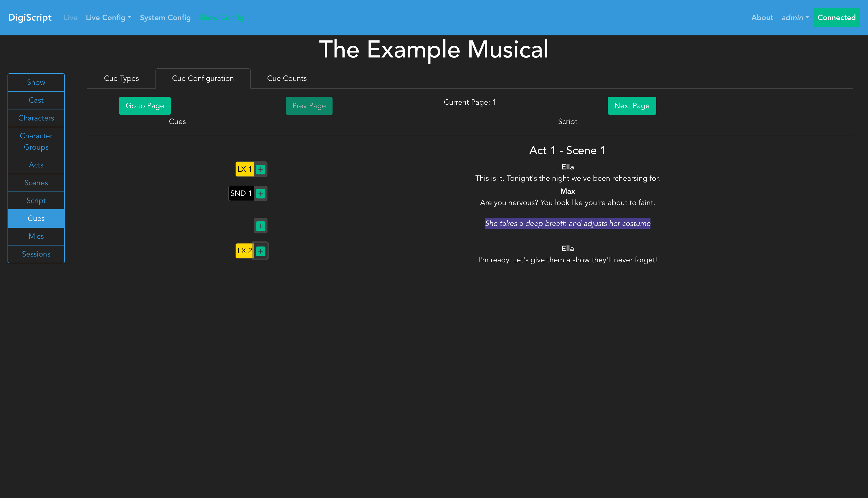Select the yellow LX 1 cue badge
The width and height of the screenshot is (868, 498).
[x=244, y=169]
